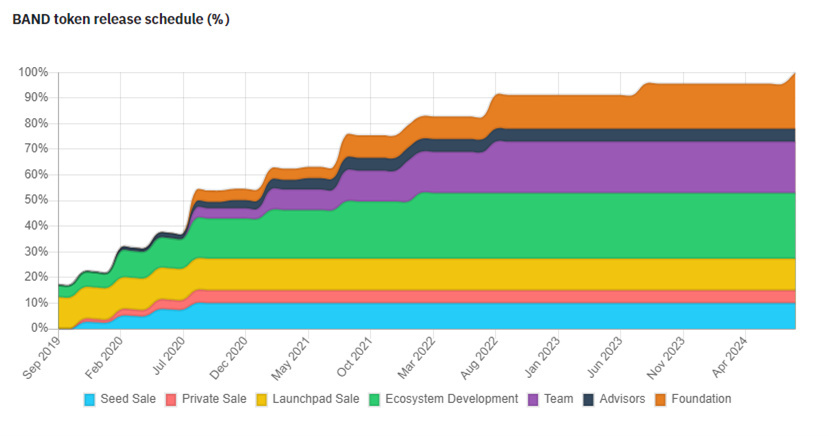Click the Private Sale red legend swatch
829x436 pixels.
point(171,400)
